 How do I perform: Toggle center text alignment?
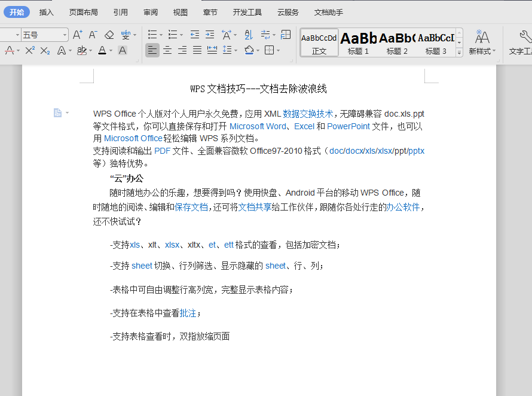[167, 51]
